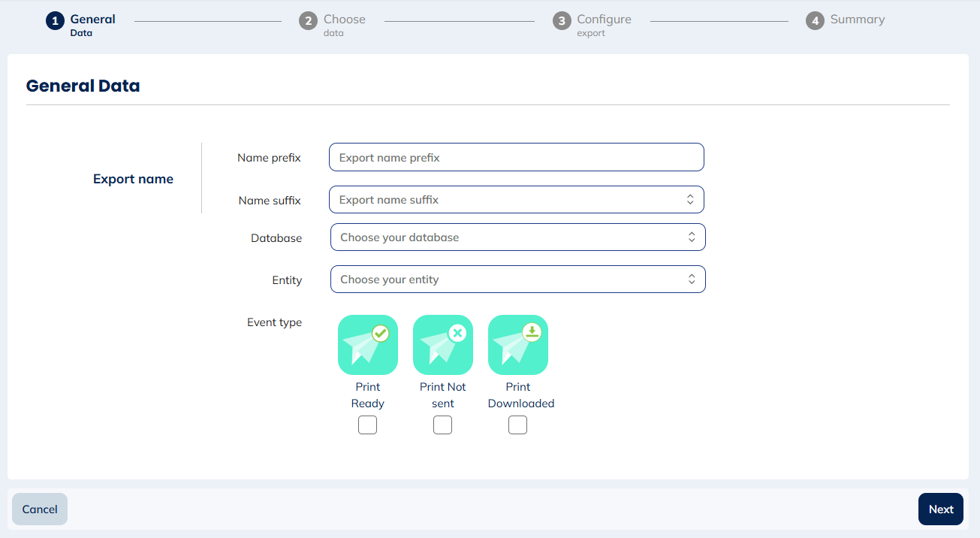
Task: Click the step 4 circle labeled Summary
Action: [815, 20]
